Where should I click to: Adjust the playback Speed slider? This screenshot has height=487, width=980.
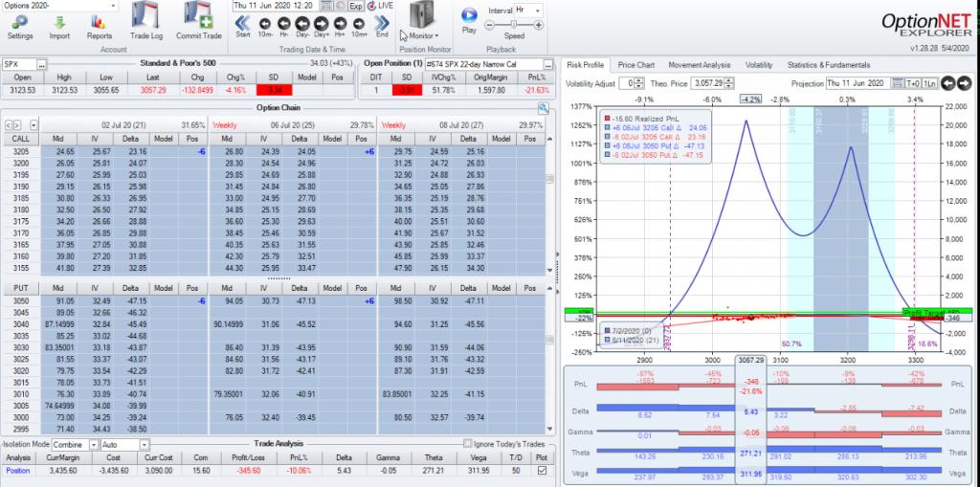[514, 24]
